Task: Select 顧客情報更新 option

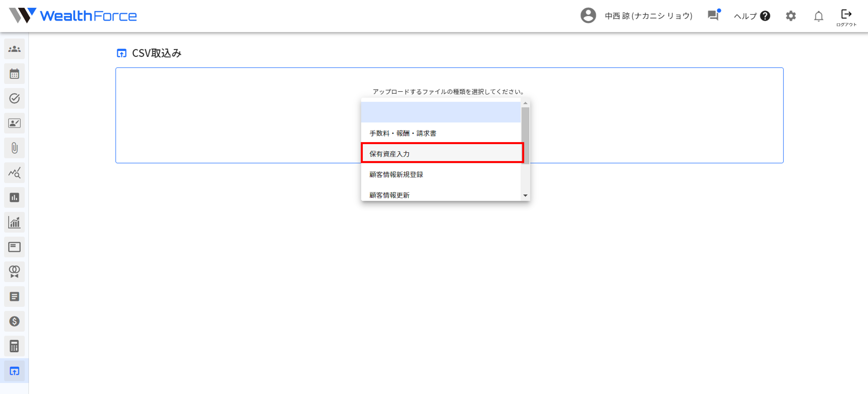Action: (441, 195)
